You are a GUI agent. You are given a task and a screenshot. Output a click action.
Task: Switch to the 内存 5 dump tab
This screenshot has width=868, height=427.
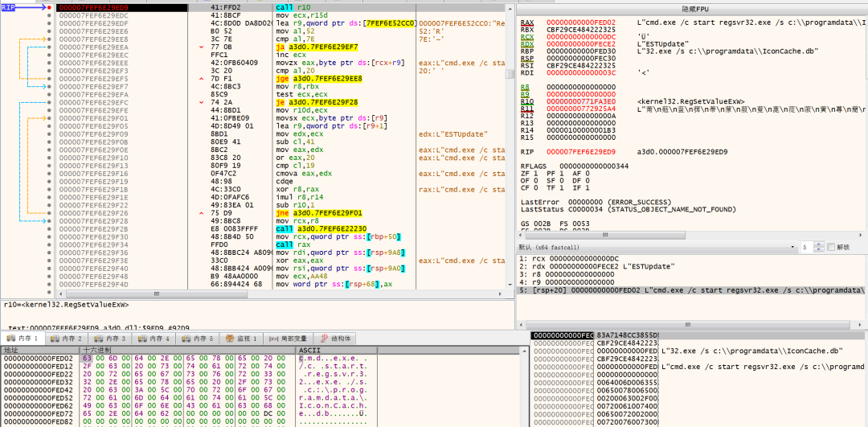[x=199, y=339]
